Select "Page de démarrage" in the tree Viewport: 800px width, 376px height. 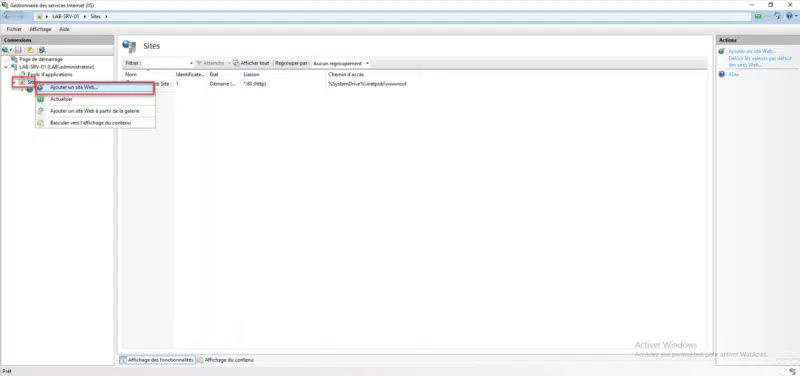pos(41,59)
